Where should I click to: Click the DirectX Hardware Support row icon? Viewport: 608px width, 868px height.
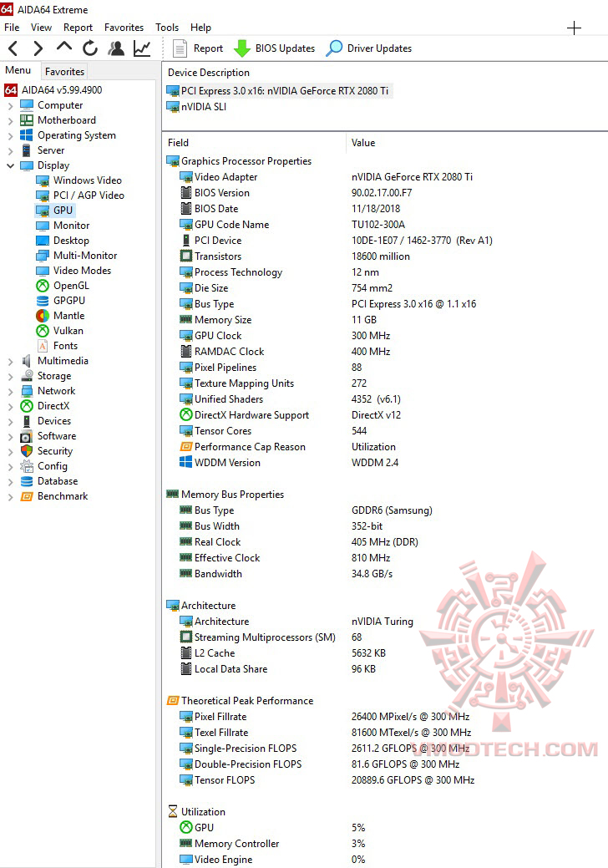186,415
